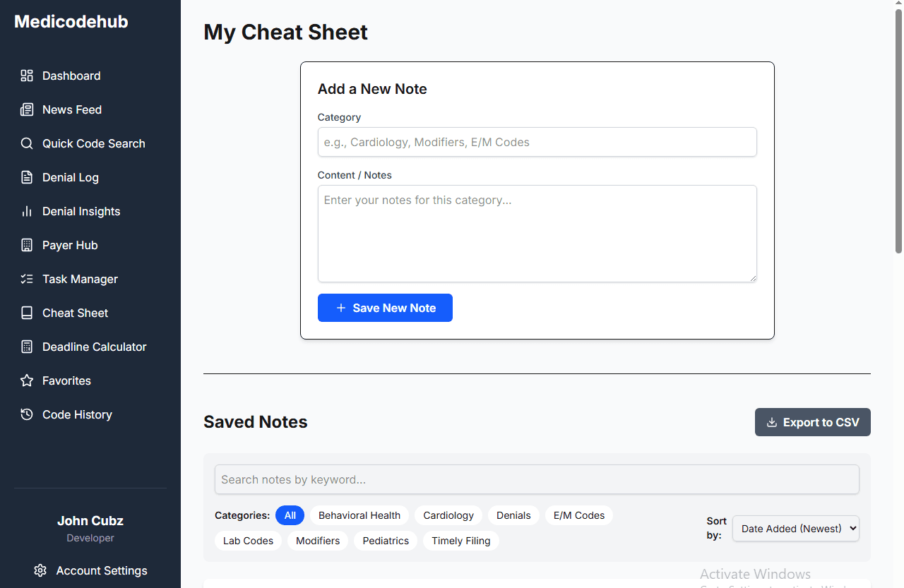
Task: Click the Denial Insights bar chart icon
Action: tap(27, 211)
